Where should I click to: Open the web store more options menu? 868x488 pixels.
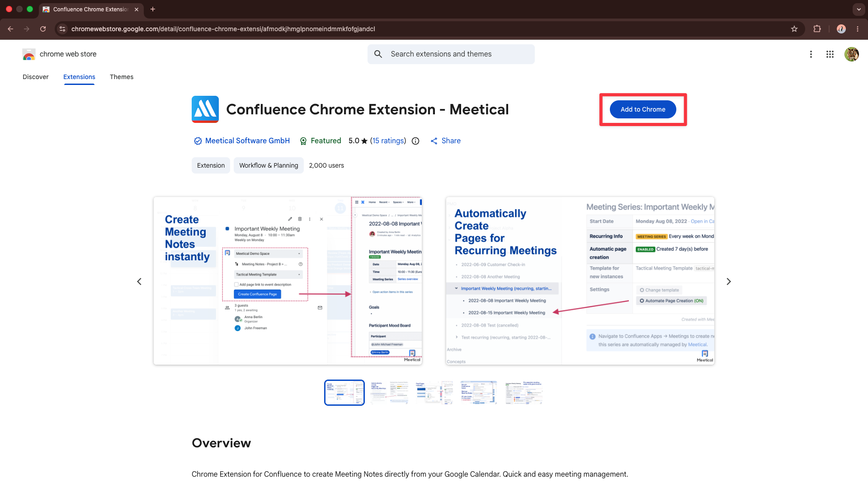pyautogui.click(x=811, y=54)
